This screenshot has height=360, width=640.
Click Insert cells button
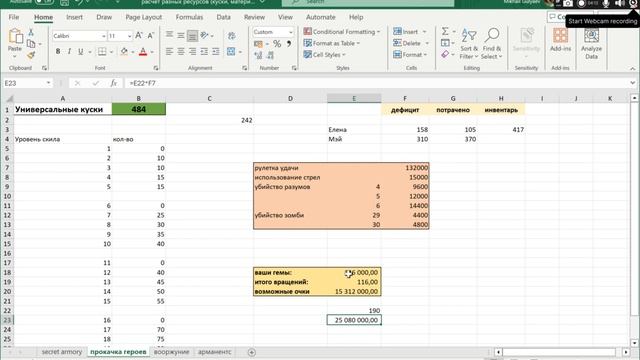coord(406,31)
